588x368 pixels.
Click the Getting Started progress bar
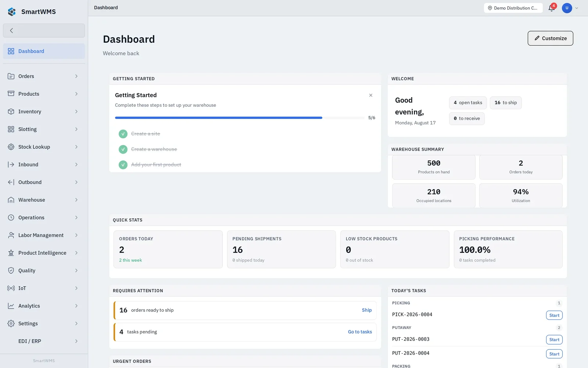click(x=240, y=118)
